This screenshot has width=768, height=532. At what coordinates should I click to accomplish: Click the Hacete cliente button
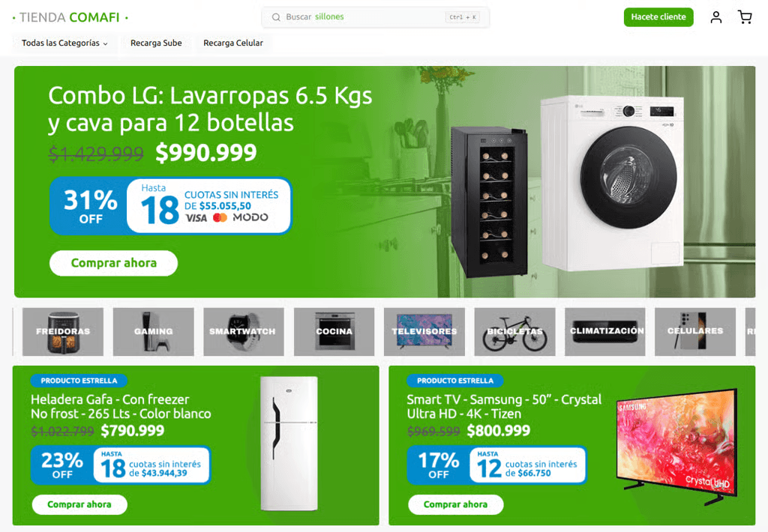point(658,17)
